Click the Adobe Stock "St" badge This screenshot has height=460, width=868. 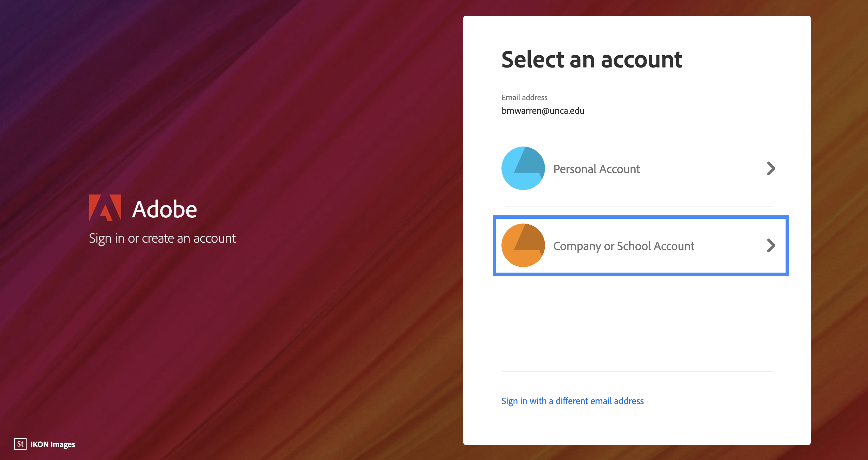20,444
